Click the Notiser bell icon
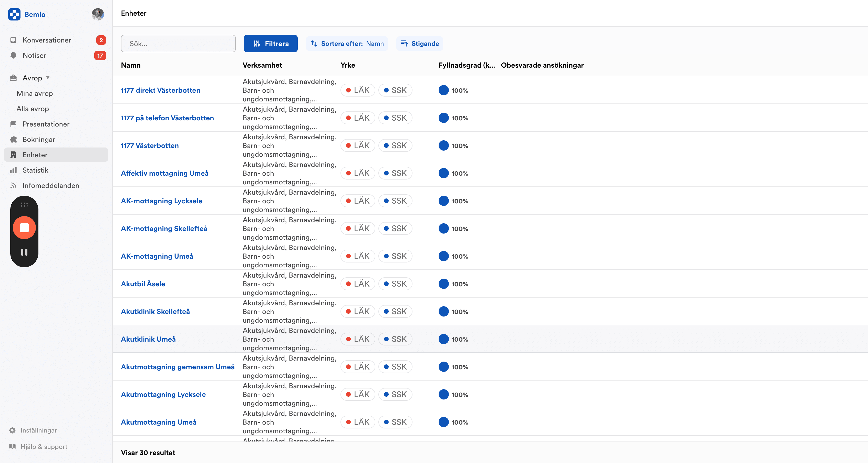 13,56
